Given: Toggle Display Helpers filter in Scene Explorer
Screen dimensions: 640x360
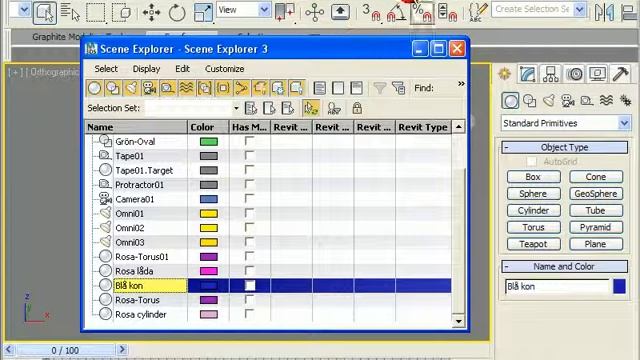Looking at the screenshot, I should click(168, 88).
